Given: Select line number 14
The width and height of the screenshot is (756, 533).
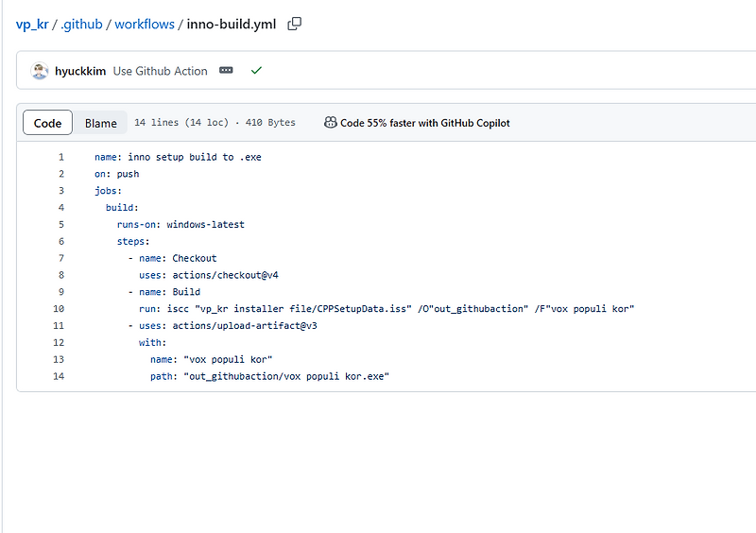Looking at the screenshot, I should tap(59, 377).
